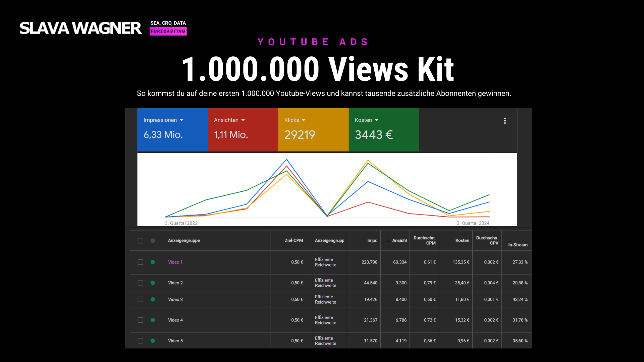Open the Video 5 ad group
This screenshot has width=644, height=362.
175,341
